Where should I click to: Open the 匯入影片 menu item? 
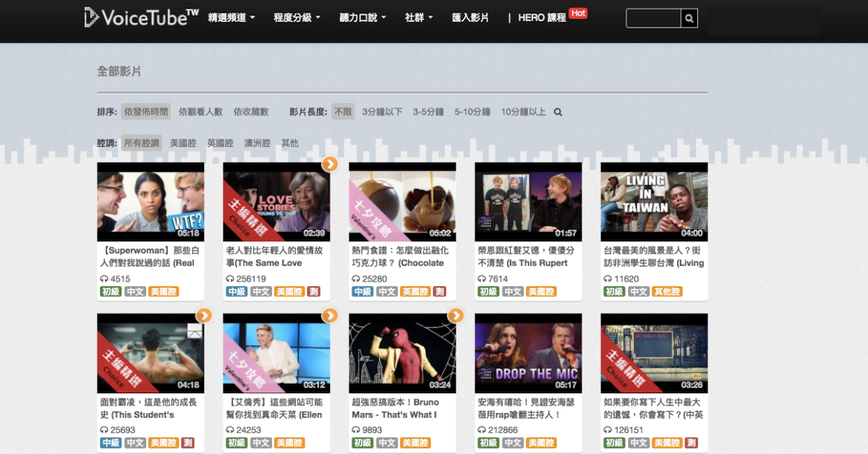(x=470, y=18)
